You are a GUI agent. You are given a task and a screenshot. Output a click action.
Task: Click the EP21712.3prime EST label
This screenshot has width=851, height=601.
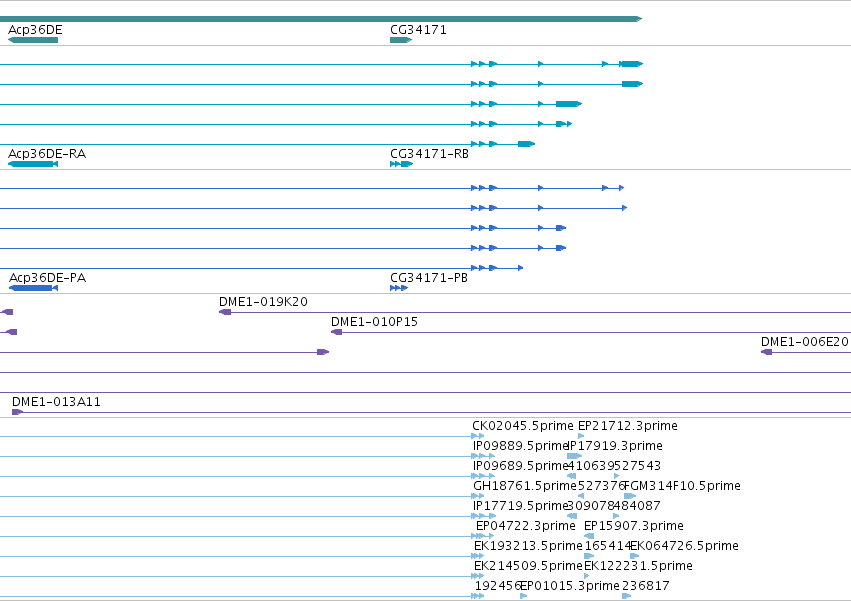[x=627, y=426]
